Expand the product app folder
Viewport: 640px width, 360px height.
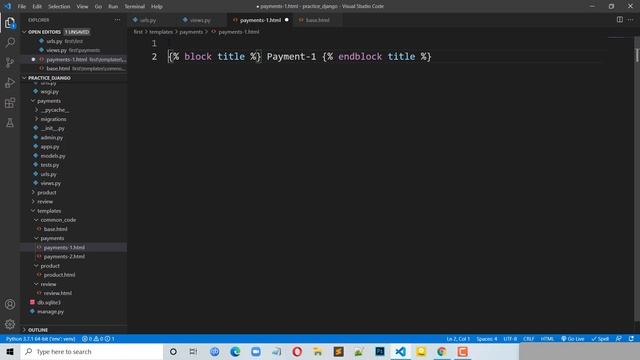point(47,192)
